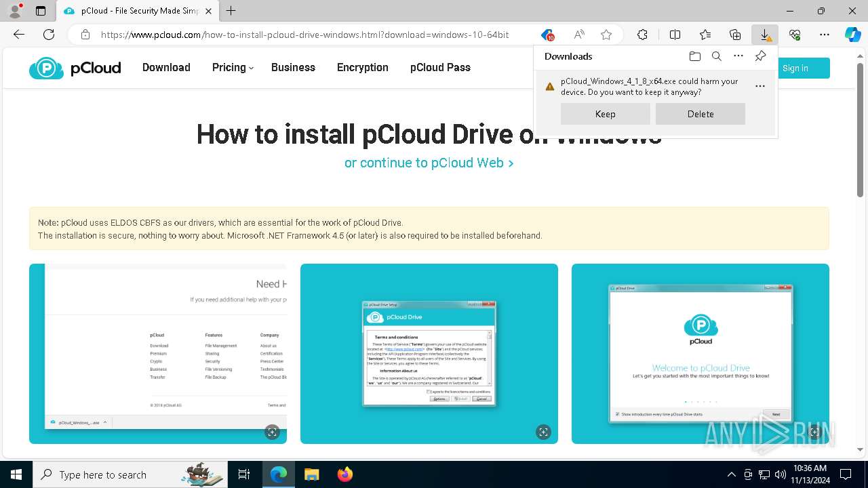Click the scrollbar down arrow
This screenshot has width=868, height=488.
[861, 449]
